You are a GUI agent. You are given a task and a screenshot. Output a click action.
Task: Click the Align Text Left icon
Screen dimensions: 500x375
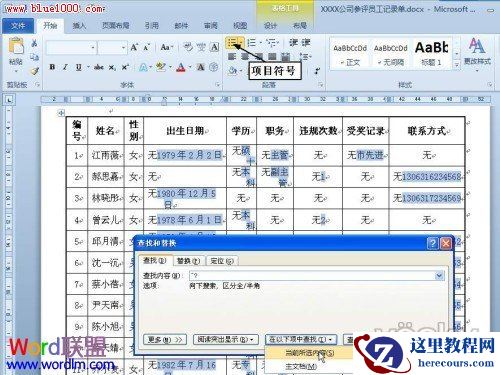click(x=232, y=57)
